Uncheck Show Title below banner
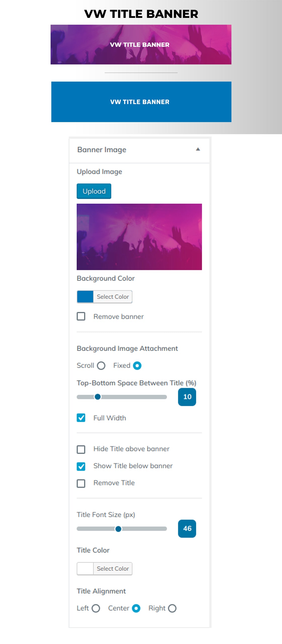 (81, 466)
